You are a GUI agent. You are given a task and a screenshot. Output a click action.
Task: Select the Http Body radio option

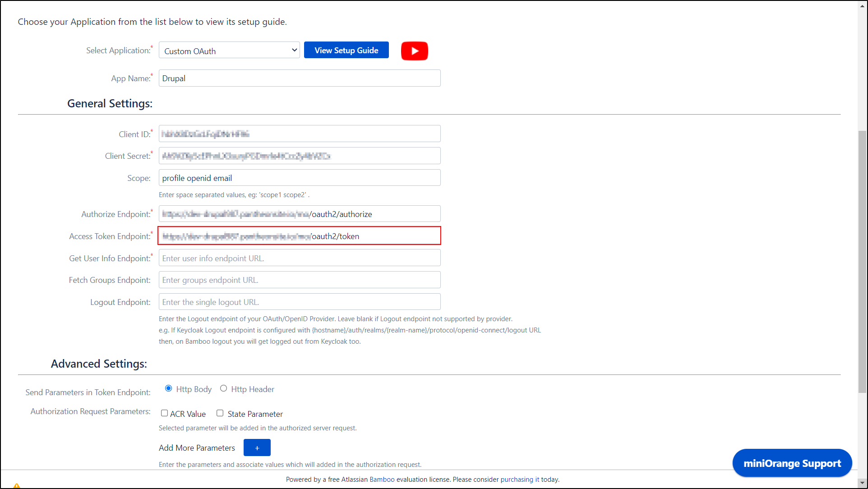(x=168, y=388)
